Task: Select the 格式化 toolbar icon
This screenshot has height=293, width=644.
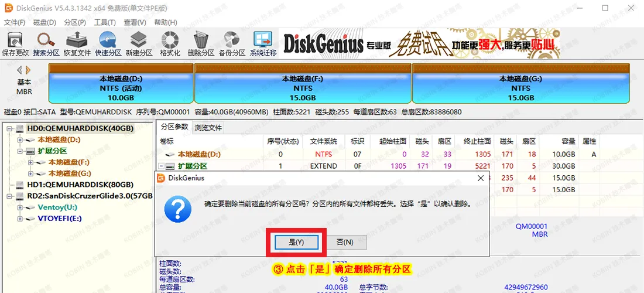Action: (x=170, y=44)
